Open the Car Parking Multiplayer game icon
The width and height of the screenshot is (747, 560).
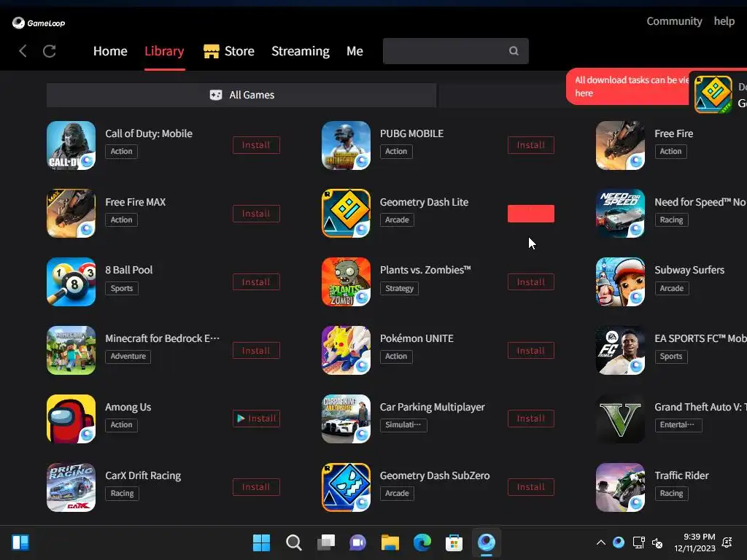[346, 419]
